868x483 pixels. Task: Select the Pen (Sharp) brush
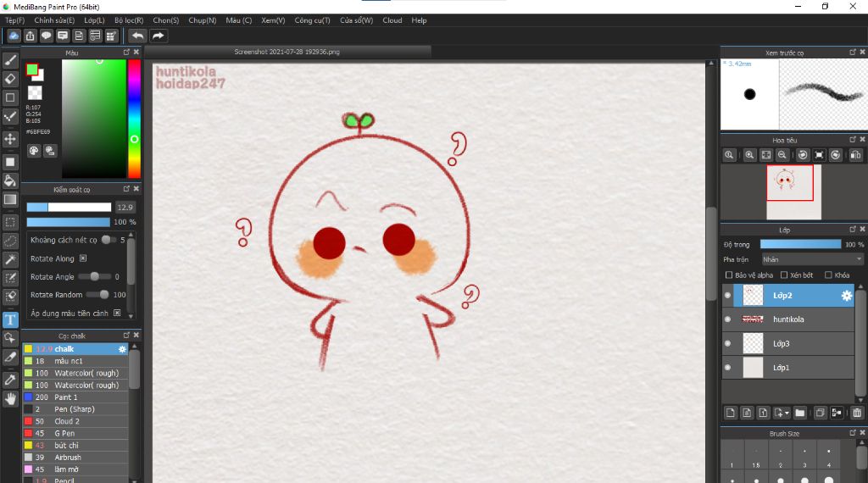tap(75, 409)
